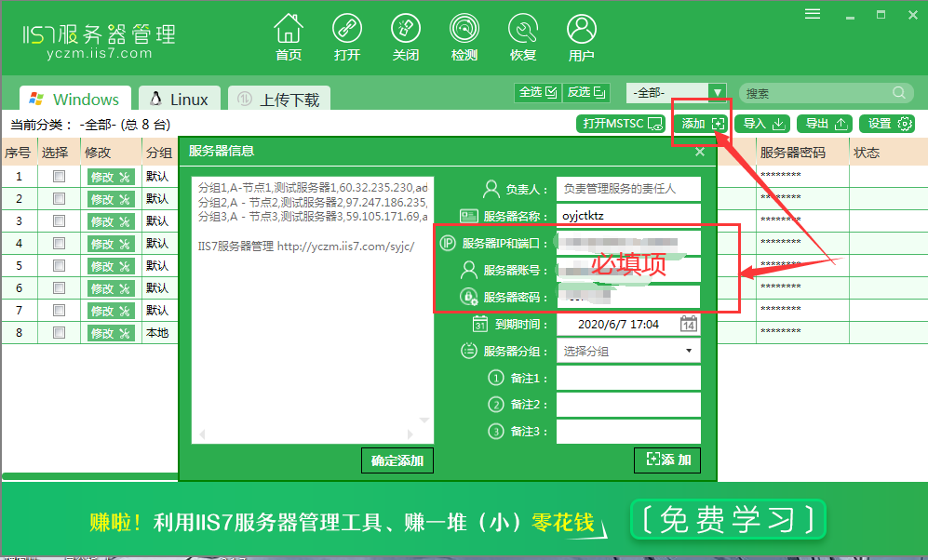Click the 服务器IP和端口 input field

pos(628,243)
